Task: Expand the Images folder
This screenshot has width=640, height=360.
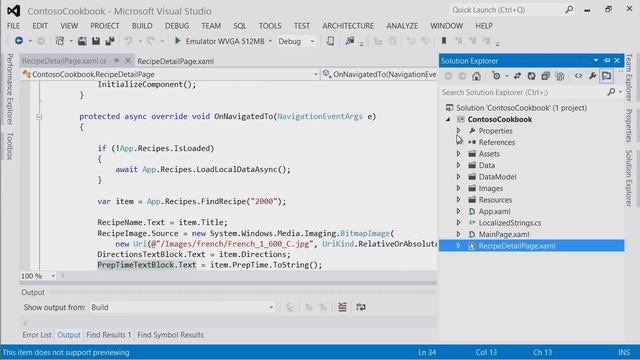Action: [x=458, y=188]
